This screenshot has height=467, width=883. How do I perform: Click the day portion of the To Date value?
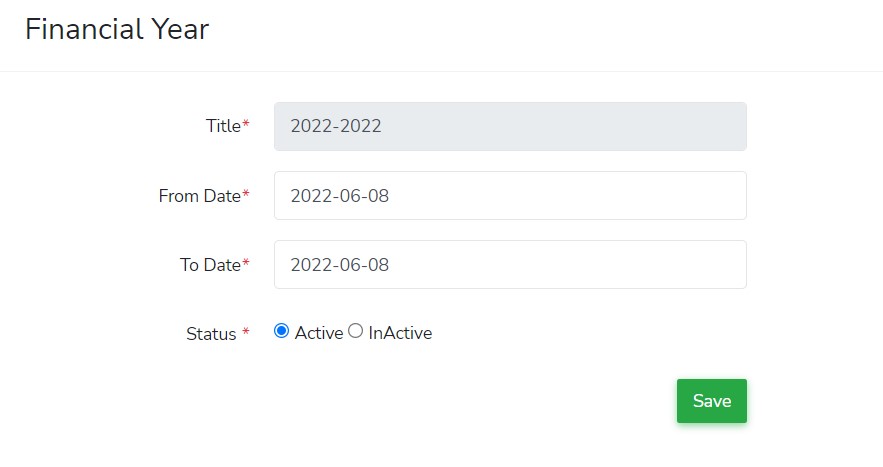click(x=377, y=265)
